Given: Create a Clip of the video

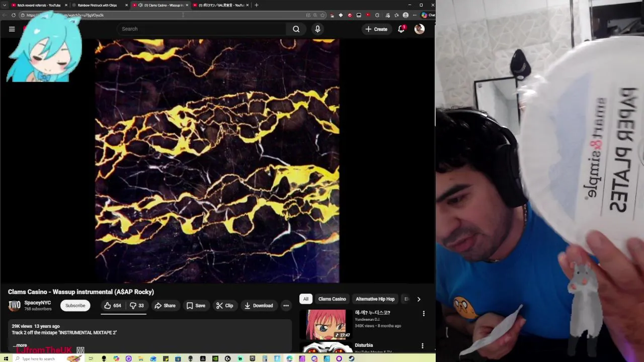Looking at the screenshot, I should pyautogui.click(x=224, y=306).
